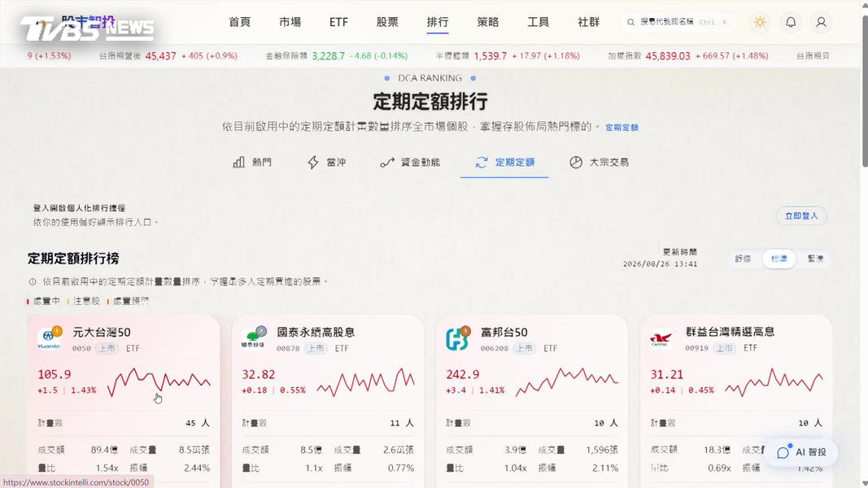Open the 富邦台50 stock title

pos(504,332)
